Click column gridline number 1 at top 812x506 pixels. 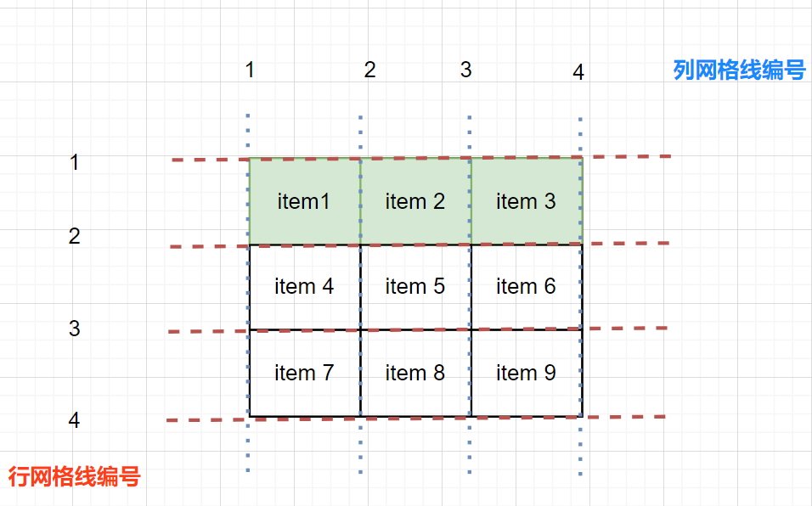pyautogui.click(x=249, y=70)
